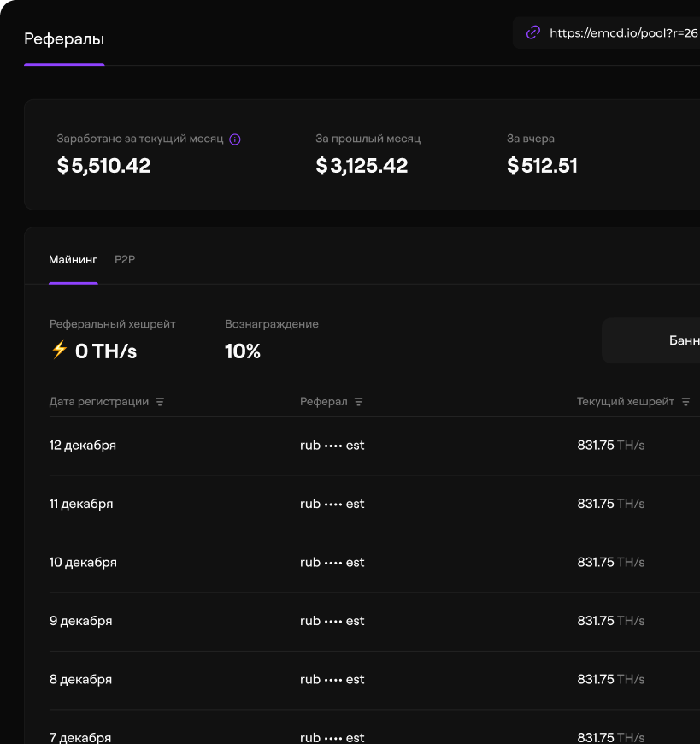Click the filter icon beside Реферал column
This screenshot has height=744, width=700.
click(x=358, y=402)
